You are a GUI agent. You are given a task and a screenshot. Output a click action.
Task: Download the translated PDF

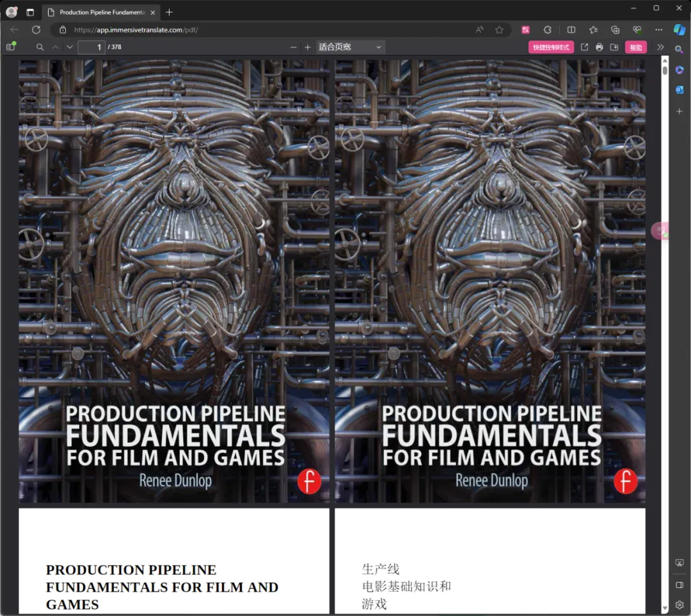pyautogui.click(x=614, y=47)
